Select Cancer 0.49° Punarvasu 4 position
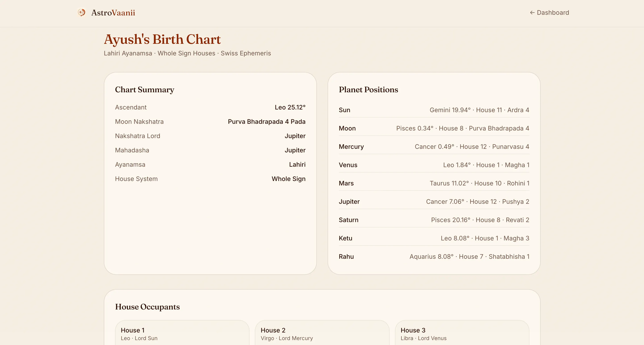Image resolution: width=644 pixels, height=345 pixels. 472,147
